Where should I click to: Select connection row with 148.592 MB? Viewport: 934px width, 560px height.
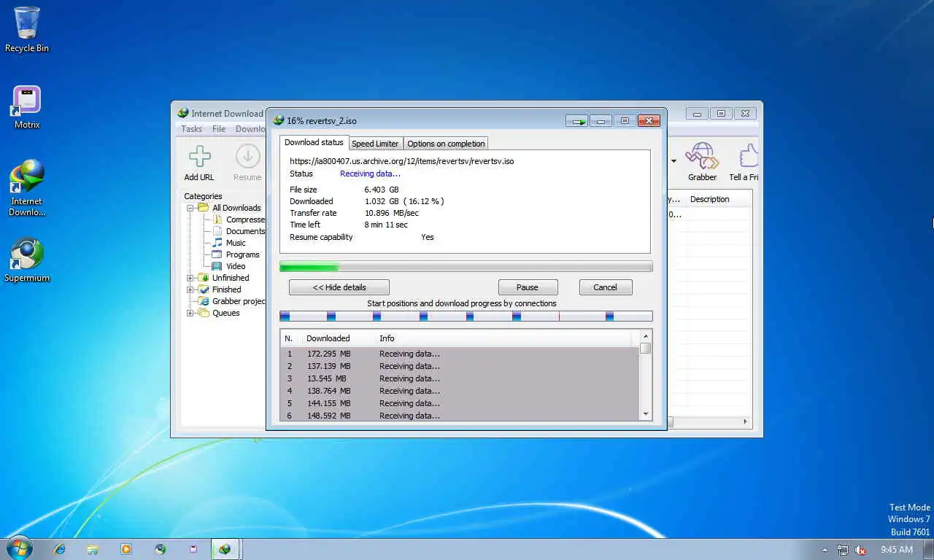point(460,416)
